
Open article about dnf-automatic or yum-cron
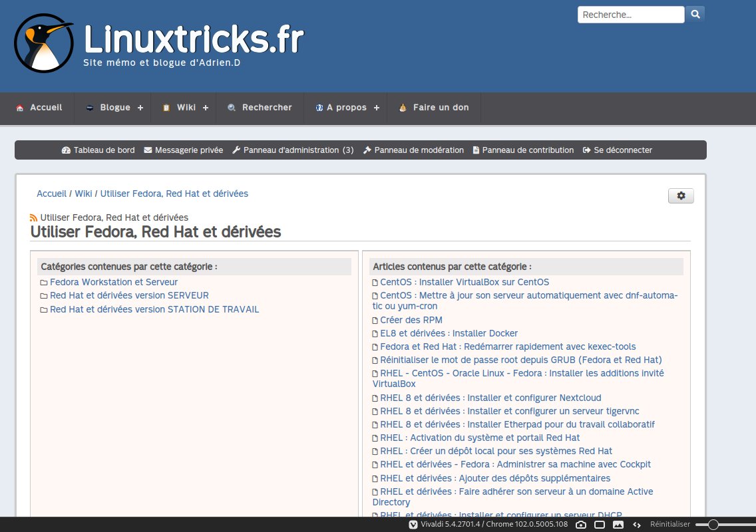(x=525, y=301)
